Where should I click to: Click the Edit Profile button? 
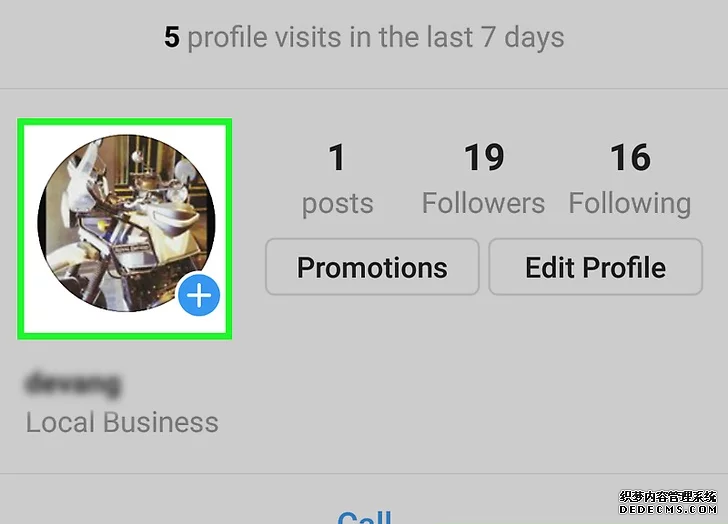click(x=595, y=267)
